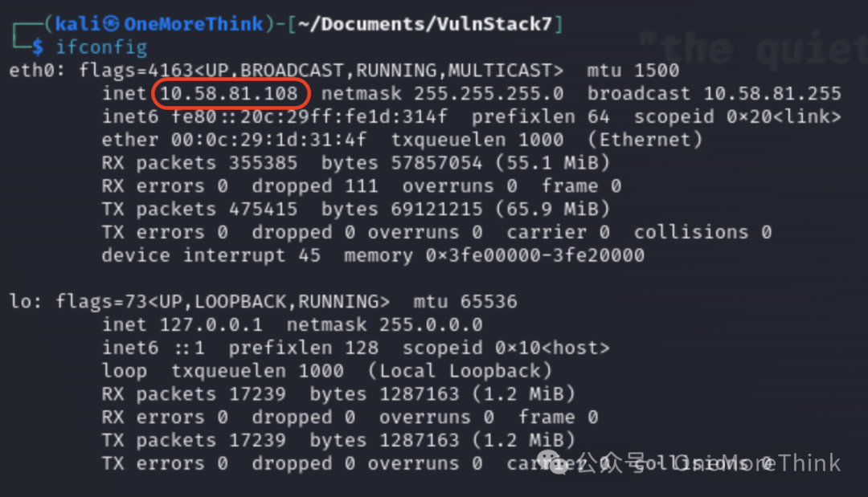The width and height of the screenshot is (868, 497).
Task: Click the circled IP address 10.58.81.108
Action: (x=228, y=93)
